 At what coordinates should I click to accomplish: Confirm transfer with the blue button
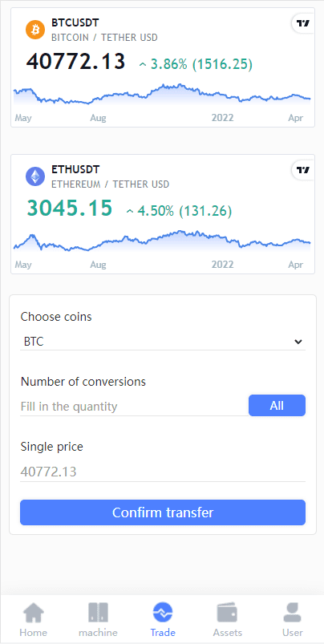click(163, 512)
